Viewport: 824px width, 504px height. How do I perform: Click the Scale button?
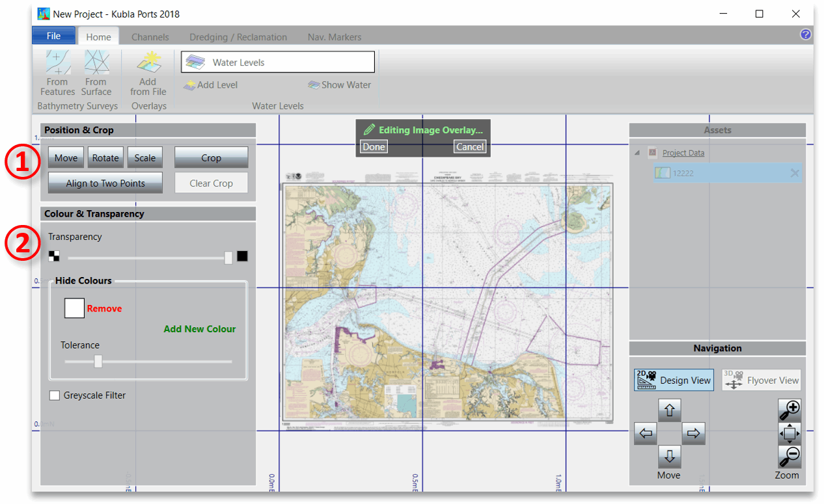click(145, 157)
